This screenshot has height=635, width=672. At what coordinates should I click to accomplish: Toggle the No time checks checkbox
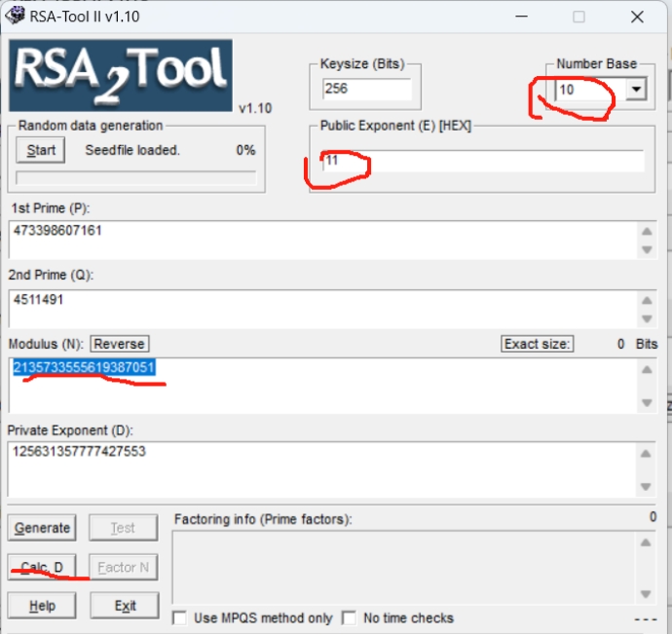349,618
